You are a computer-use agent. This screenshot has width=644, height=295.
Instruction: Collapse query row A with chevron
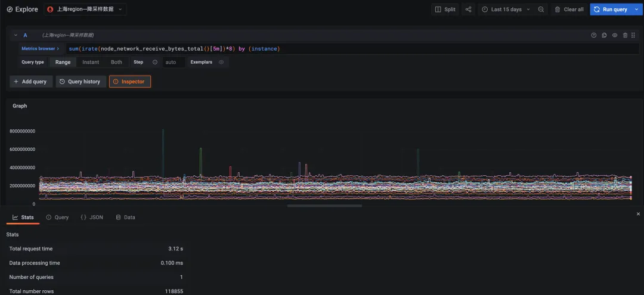(16, 35)
